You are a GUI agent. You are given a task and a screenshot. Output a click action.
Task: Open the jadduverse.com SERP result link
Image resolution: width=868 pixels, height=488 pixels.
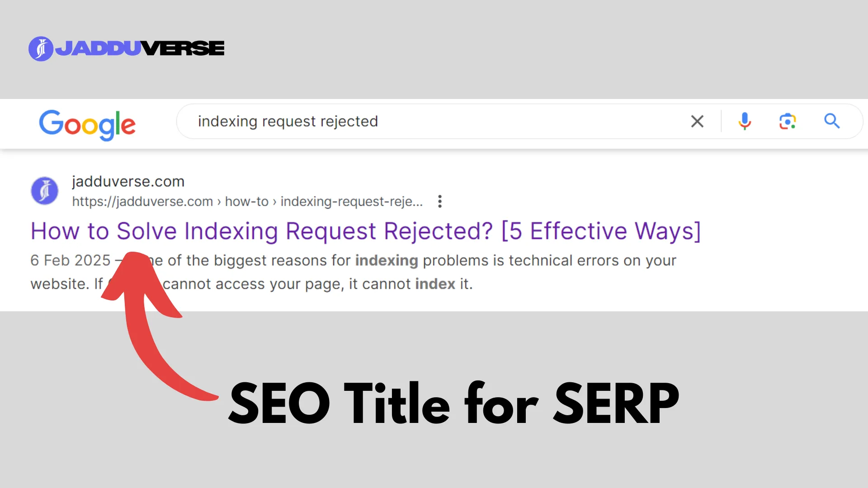(365, 230)
